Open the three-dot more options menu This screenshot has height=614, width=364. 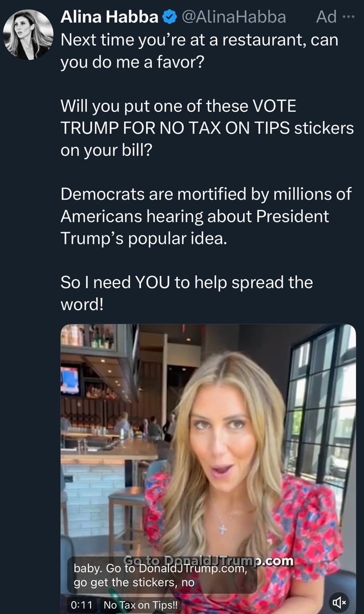pyautogui.click(x=348, y=17)
